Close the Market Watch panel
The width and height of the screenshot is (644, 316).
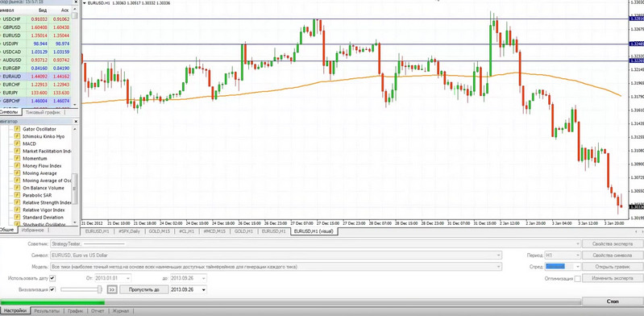[76, 2]
